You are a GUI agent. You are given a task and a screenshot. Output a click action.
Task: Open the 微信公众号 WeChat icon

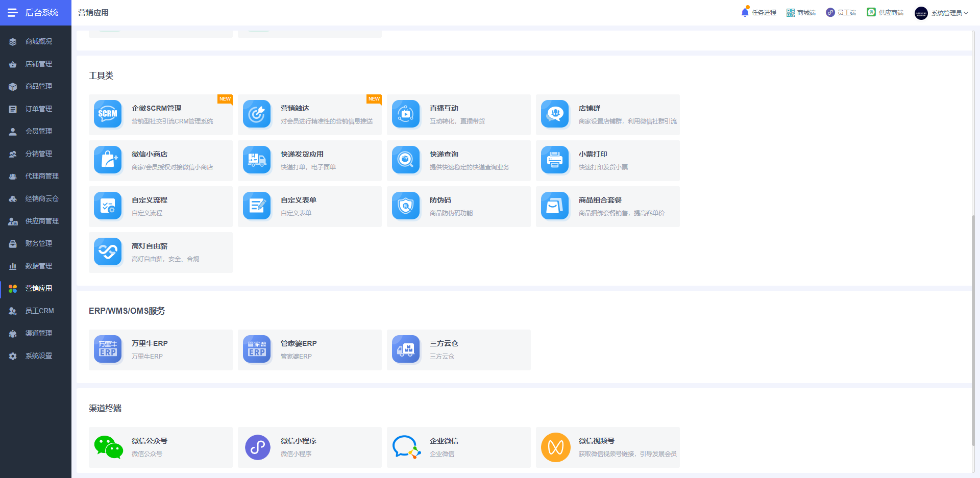[109, 447]
